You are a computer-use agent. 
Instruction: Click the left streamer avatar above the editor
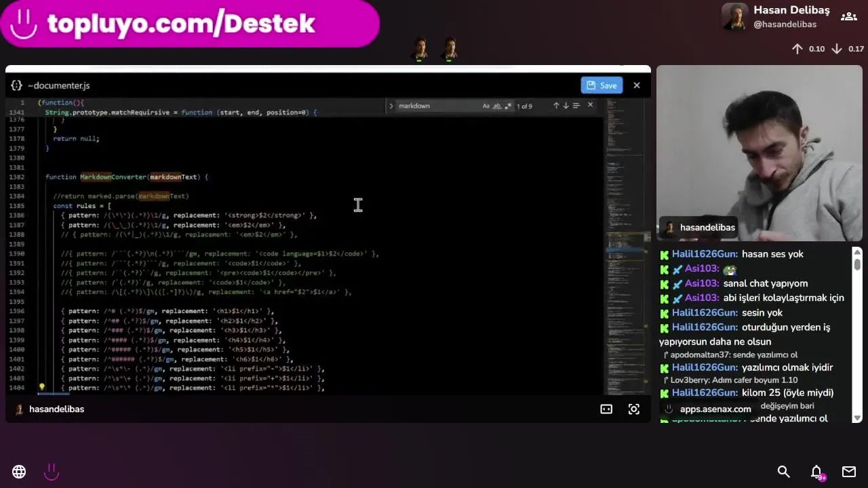[x=420, y=49]
